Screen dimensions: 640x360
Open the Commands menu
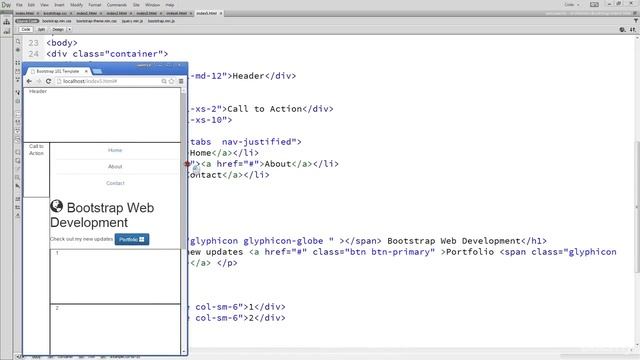(116, 5)
